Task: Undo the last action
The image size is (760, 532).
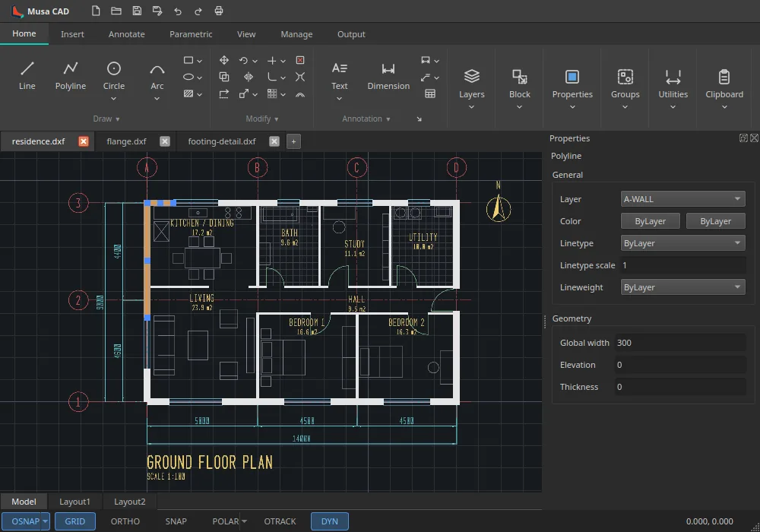Action: [178, 11]
